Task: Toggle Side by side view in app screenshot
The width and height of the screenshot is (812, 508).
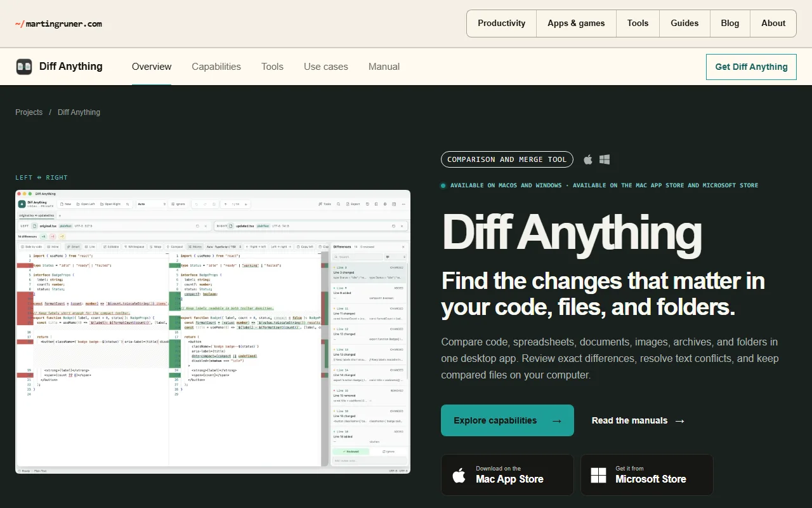Action: click(x=31, y=246)
